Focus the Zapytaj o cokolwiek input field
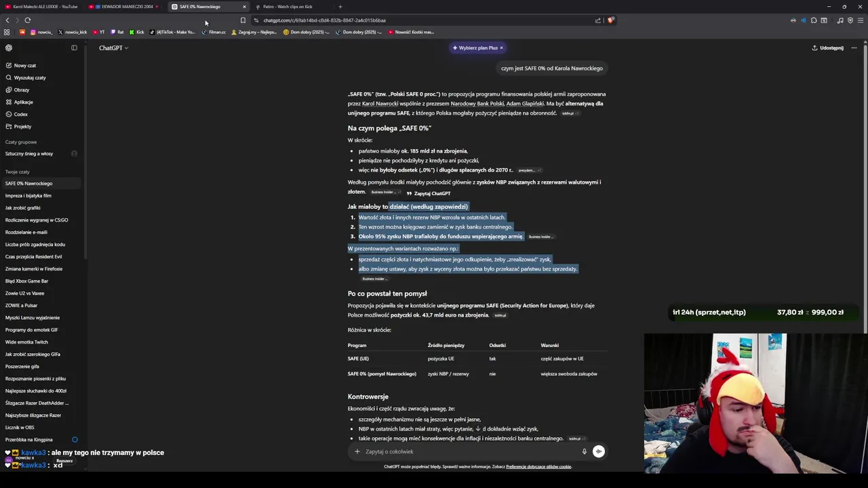 [x=468, y=451]
